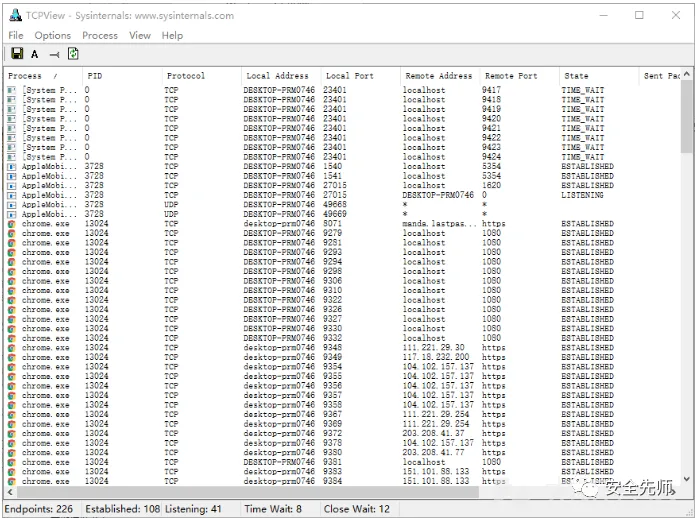The image size is (695, 518).
Task: Click the vertical scrollbar thumb
Action: coord(687,116)
